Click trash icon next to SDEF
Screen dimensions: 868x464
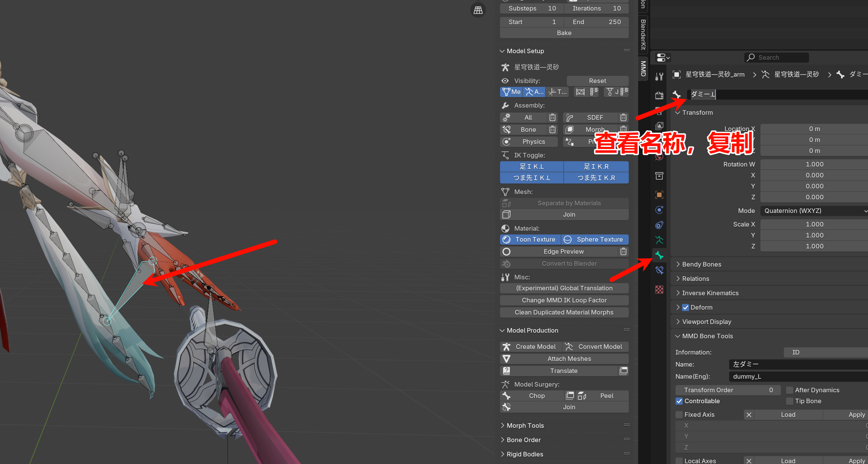click(623, 117)
